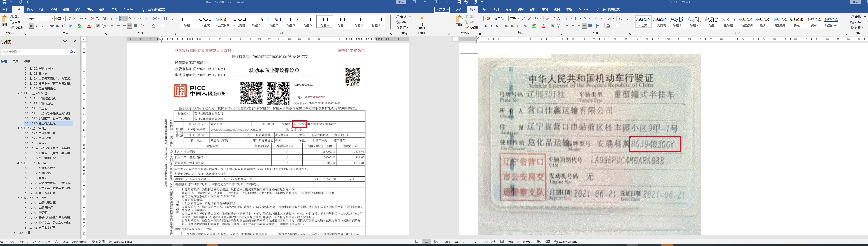Apply the 标题 7 style in the left window
868x246 pixels.
click(342, 22)
